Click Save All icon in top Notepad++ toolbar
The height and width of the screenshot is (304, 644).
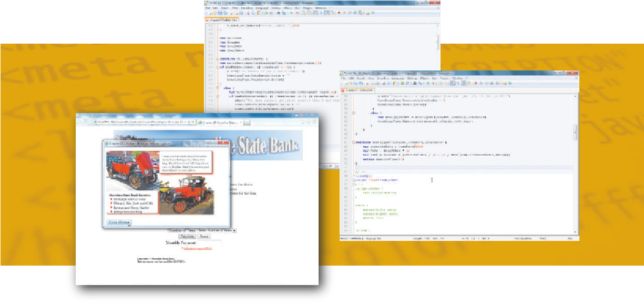tap(225, 13)
